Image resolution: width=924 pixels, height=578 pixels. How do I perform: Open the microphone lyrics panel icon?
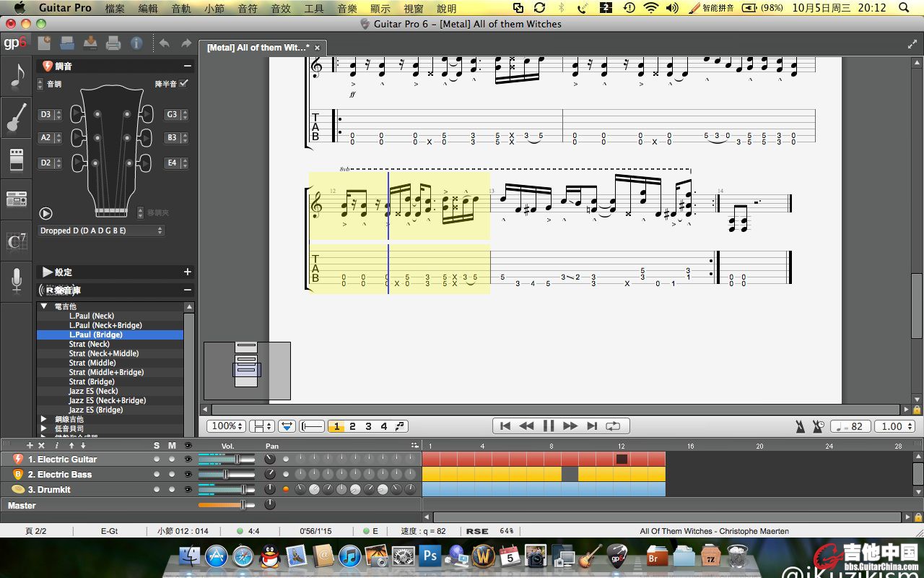pyautogui.click(x=17, y=280)
